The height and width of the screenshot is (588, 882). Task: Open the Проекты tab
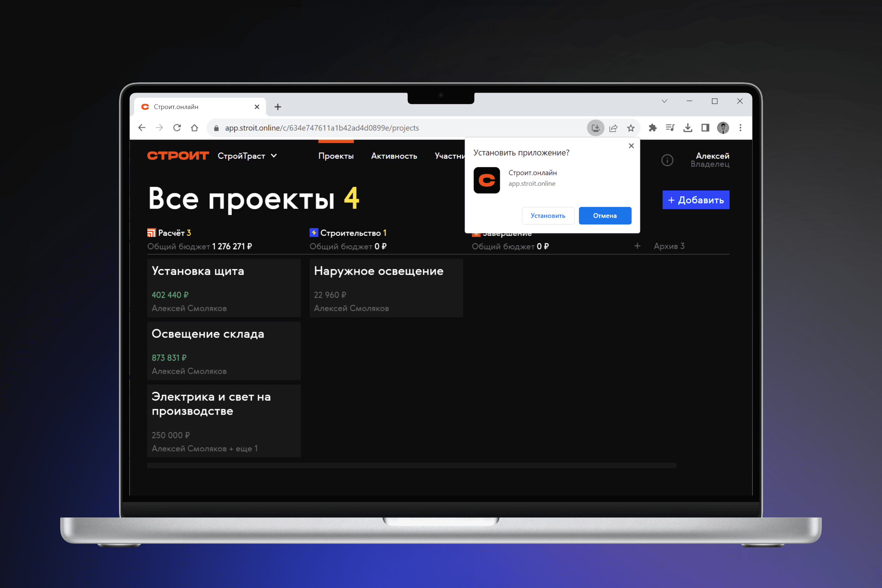pos(336,156)
